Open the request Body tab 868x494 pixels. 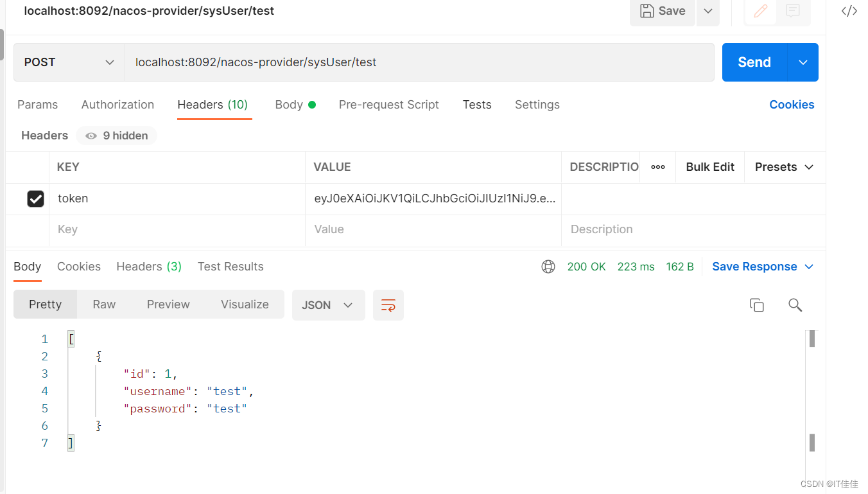pyautogui.click(x=295, y=105)
